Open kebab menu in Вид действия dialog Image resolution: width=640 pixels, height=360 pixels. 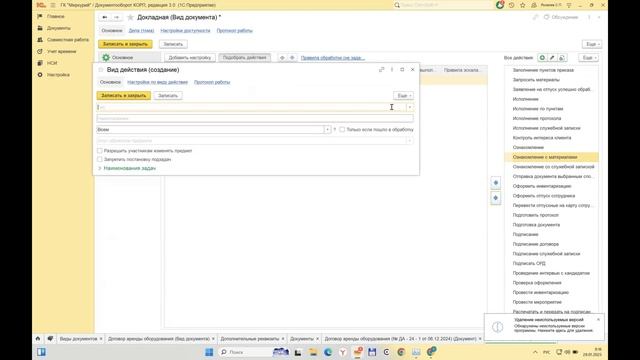[x=392, y=70]
